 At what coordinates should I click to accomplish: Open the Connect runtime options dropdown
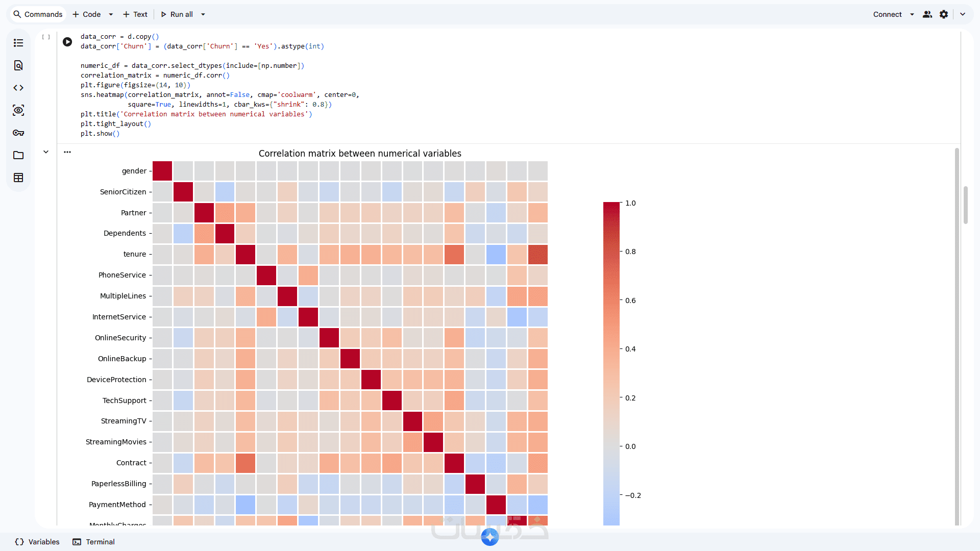click(x=912, y=14)
